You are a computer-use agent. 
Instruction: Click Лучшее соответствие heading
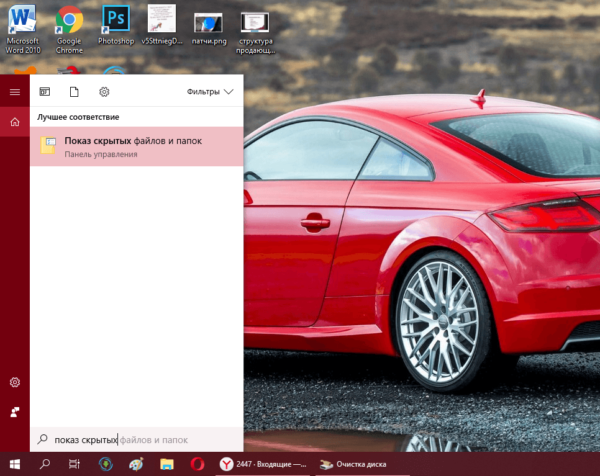(x=78, y=117)
